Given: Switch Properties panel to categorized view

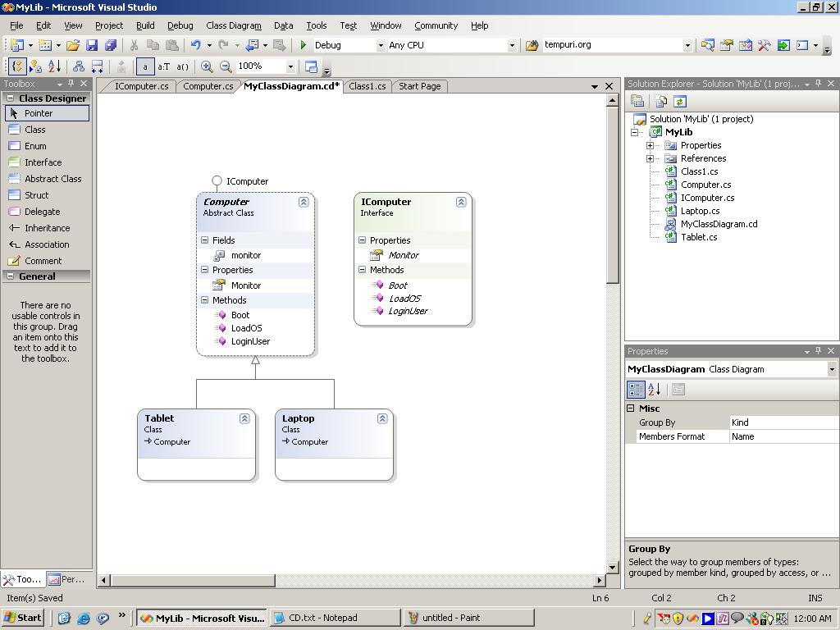Looking at the screenshot, I should point(636,390).
